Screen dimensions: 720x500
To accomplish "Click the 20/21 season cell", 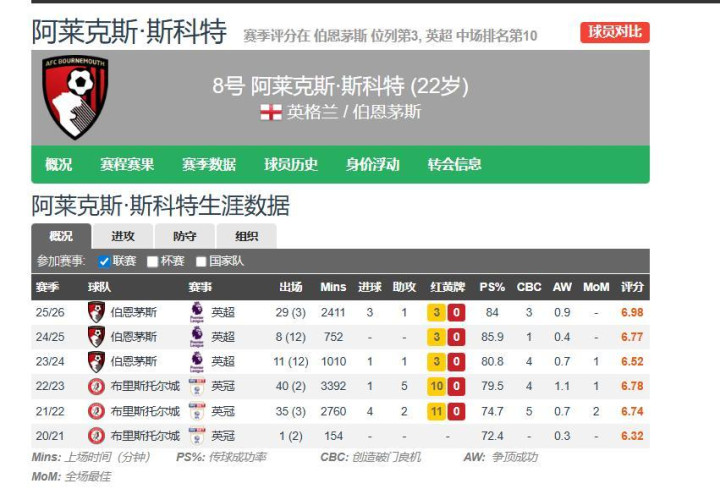I will pos(50,436).
